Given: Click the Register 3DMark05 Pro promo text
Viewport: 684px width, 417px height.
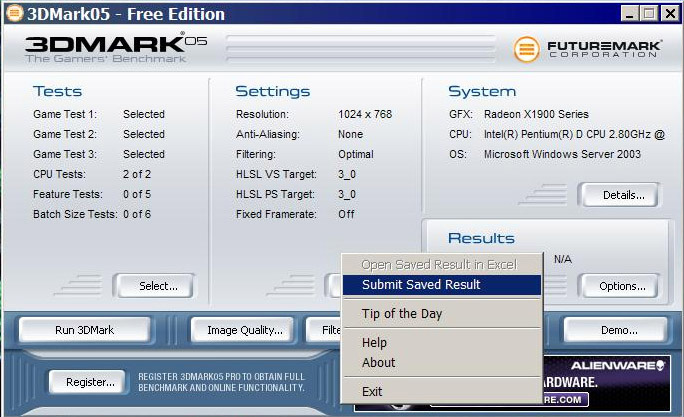Looking at the screenshot, I should pos(221,382).
